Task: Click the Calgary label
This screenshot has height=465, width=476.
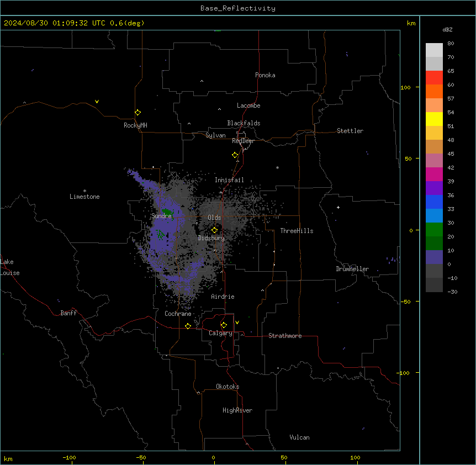Action: pos(220,333)
